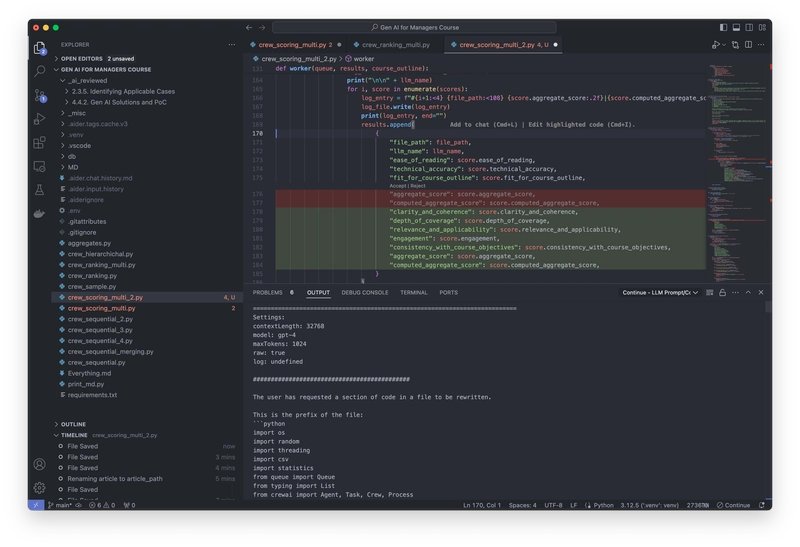Screen dimensions: 800x547
Task: Switch to crew_scoring_multi.py editor tab
Action: (294, 45)
